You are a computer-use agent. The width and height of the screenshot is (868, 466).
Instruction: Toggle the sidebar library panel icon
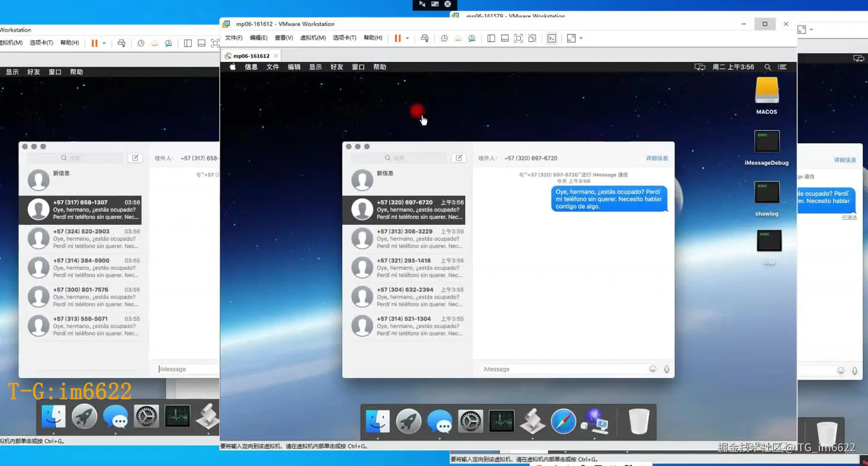pyautogui.click(x=491, y=38)
